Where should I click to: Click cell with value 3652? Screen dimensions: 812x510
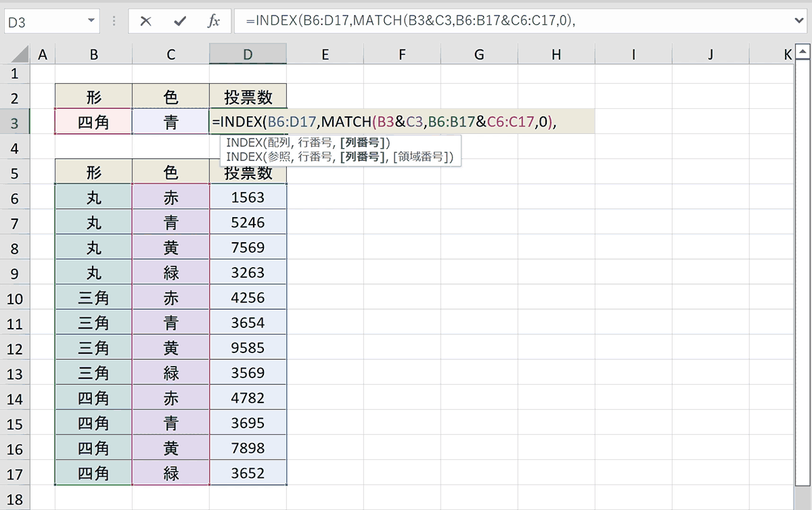248,473
